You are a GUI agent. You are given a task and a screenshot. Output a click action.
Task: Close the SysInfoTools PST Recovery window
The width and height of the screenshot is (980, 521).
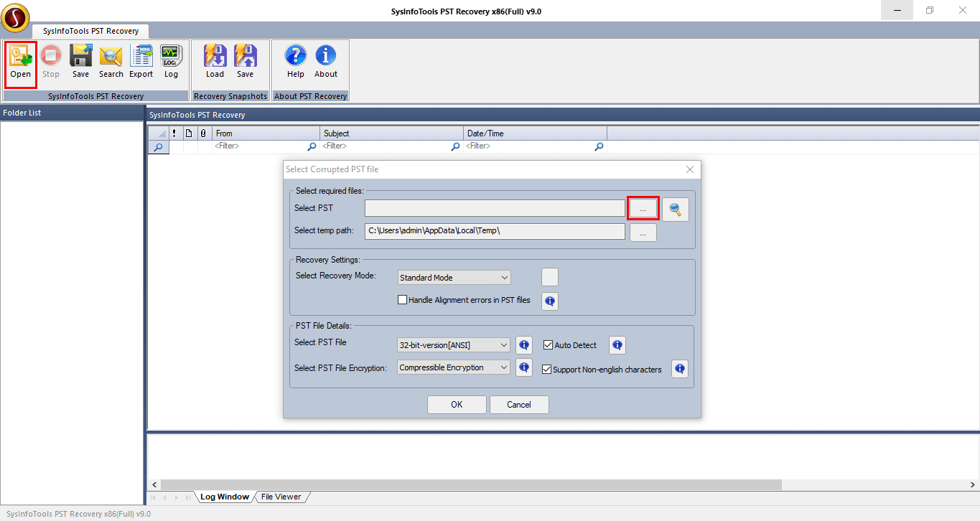963,10
